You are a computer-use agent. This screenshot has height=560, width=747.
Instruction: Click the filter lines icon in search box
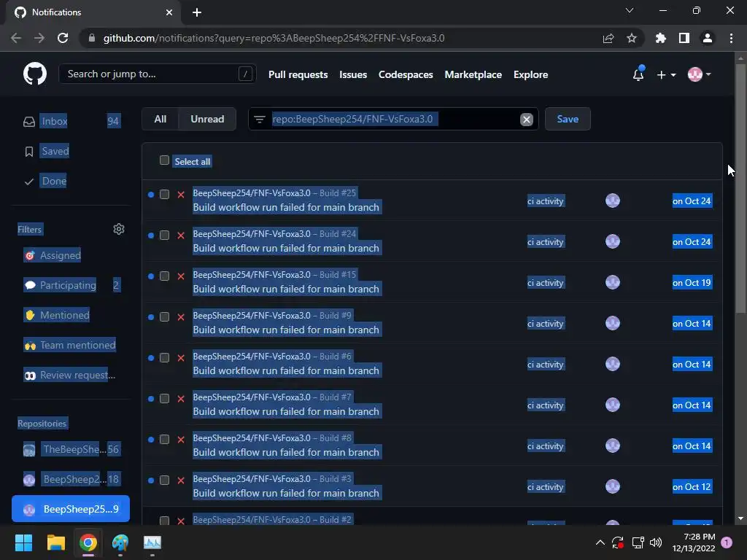click(260, 119)
